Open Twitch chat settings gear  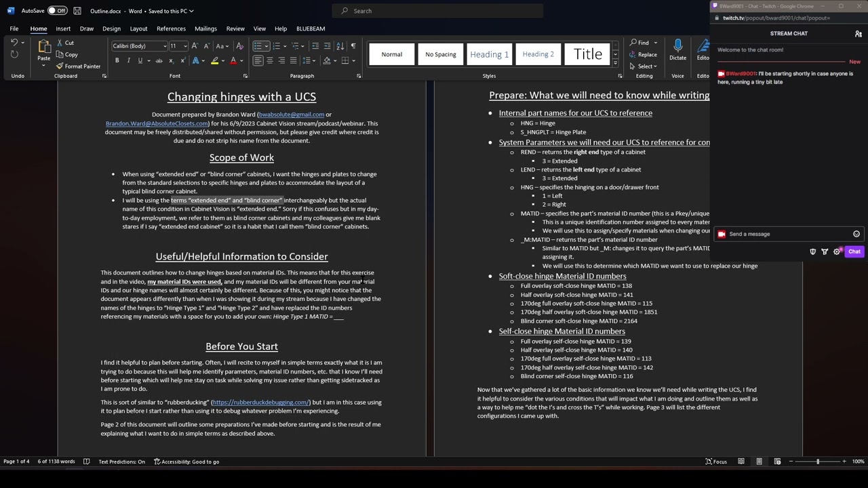coord(837,251)
